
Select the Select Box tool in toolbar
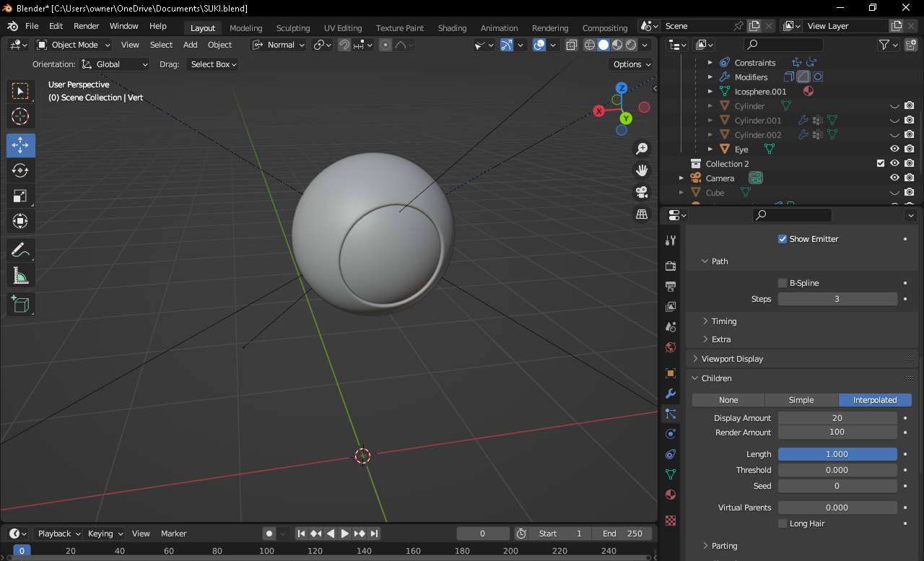(x=20, y=91)
